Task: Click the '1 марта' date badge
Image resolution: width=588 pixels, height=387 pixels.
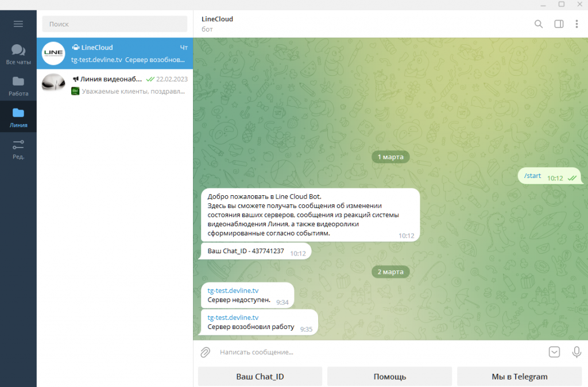Action: (x=390, y=157)
